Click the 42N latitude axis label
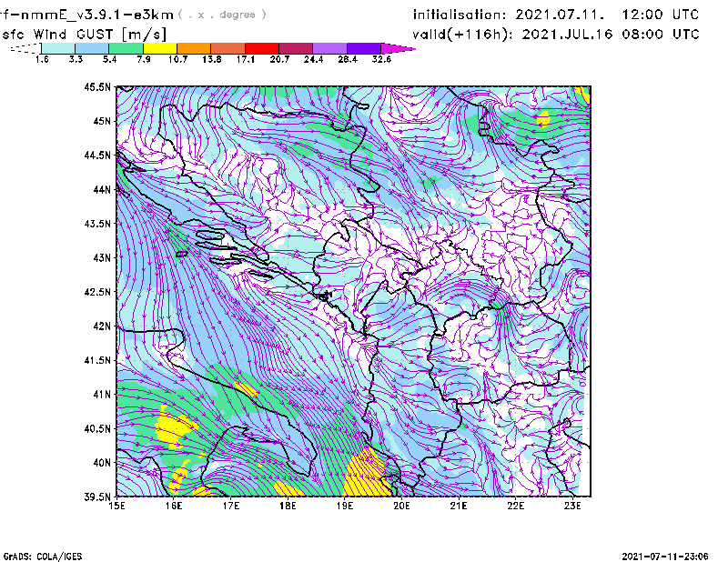This screenshot has width=728, height=562. click(x=100, y=326)
